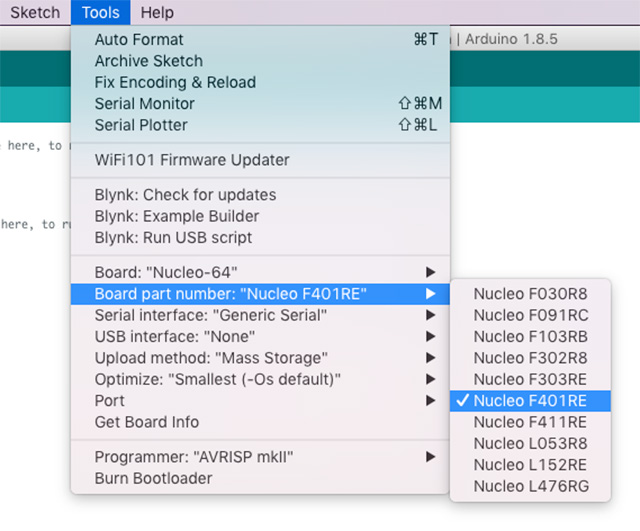Click Get Board Info
Screen dimensions: 640x531
click(147, 422)
